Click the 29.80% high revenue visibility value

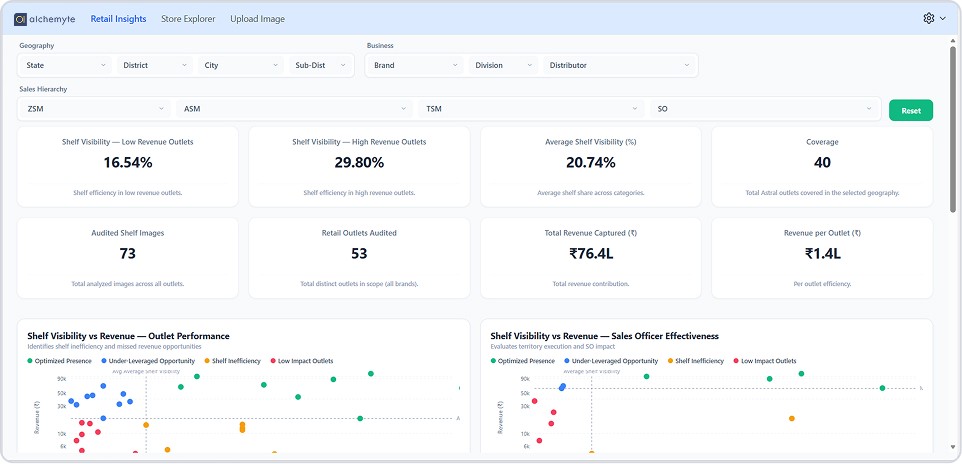(360, 163)
